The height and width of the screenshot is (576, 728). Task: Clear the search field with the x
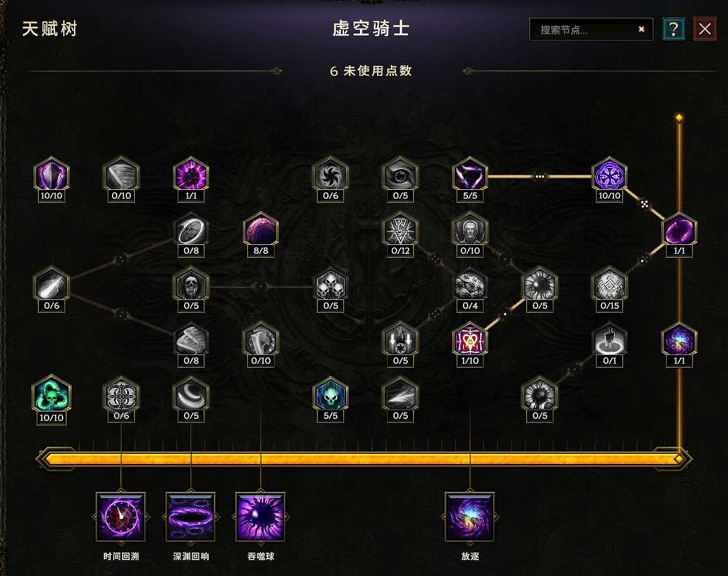click(x=641, y=29)
